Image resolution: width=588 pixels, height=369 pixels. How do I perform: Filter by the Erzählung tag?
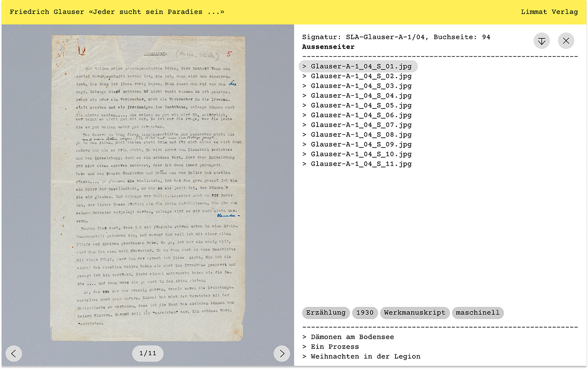[x=326, y=313]
